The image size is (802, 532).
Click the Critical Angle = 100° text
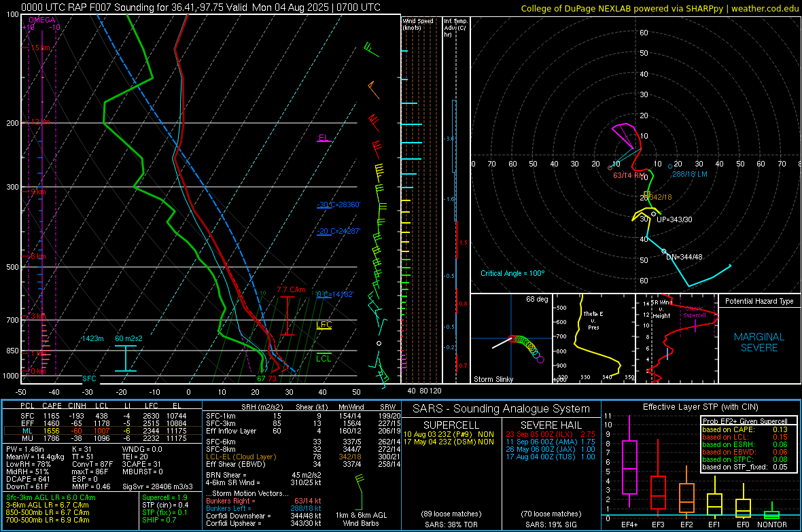[x=512, y=273]
